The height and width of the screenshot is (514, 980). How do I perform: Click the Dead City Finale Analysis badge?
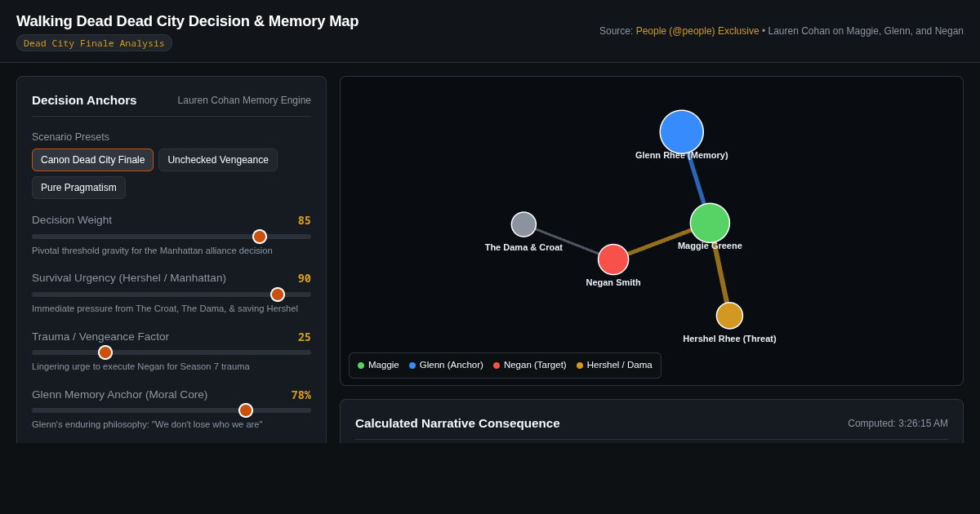(94, 43)
